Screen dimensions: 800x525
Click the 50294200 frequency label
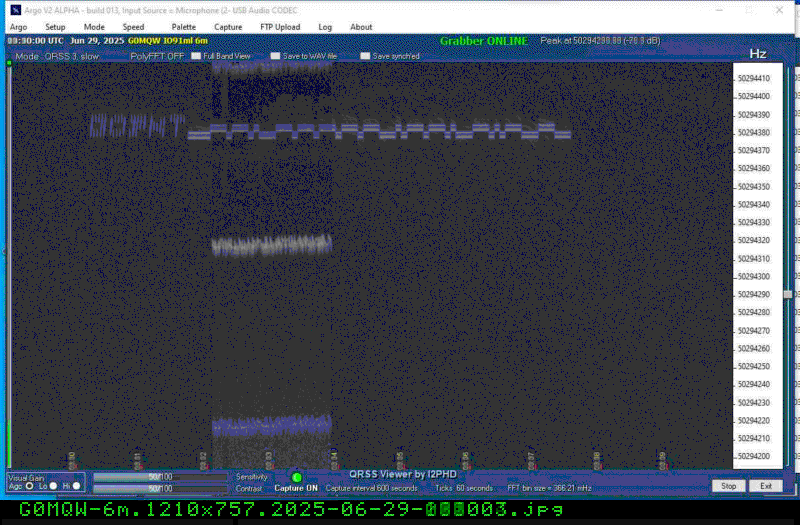[x=754, y=456]
